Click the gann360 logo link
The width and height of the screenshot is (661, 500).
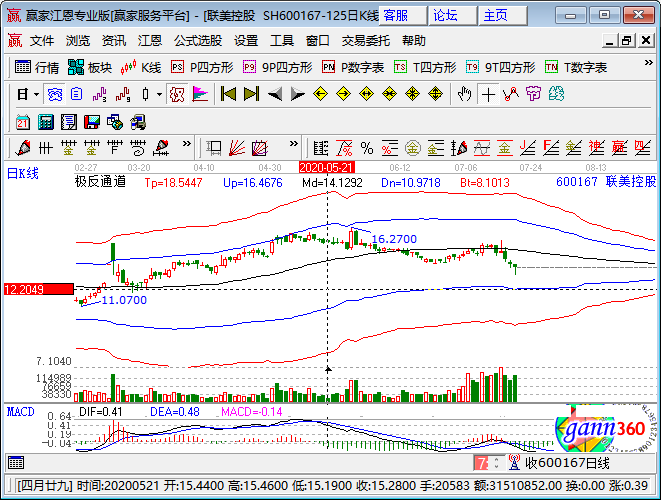[x=605, y=430]
